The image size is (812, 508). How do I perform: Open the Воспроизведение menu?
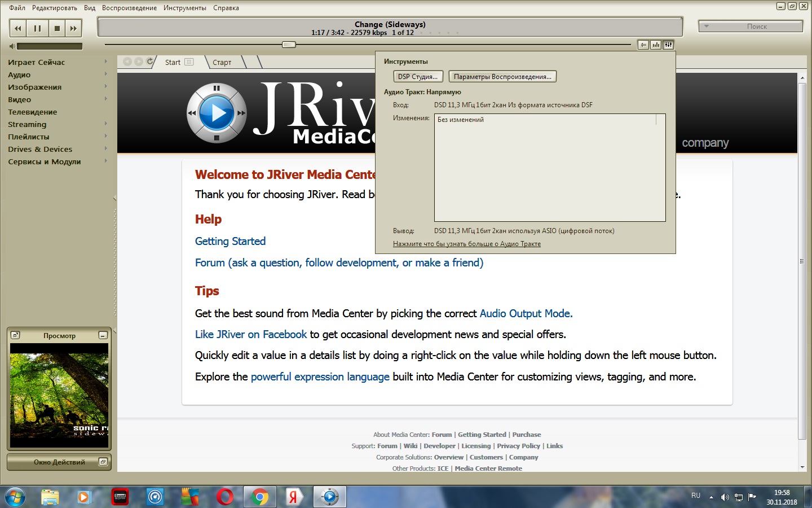(129, 8)
